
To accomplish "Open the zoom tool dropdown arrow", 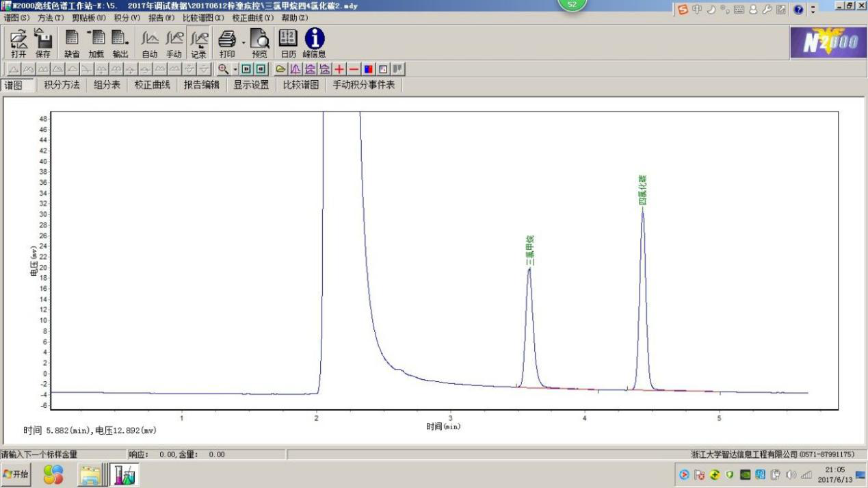I will click(x=235, y=69).
